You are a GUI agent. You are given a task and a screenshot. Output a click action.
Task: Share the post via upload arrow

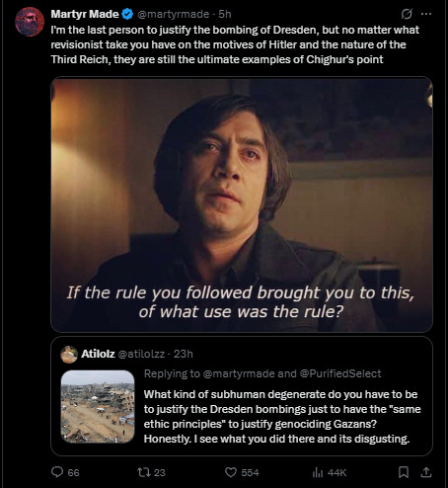click(426, 472)
